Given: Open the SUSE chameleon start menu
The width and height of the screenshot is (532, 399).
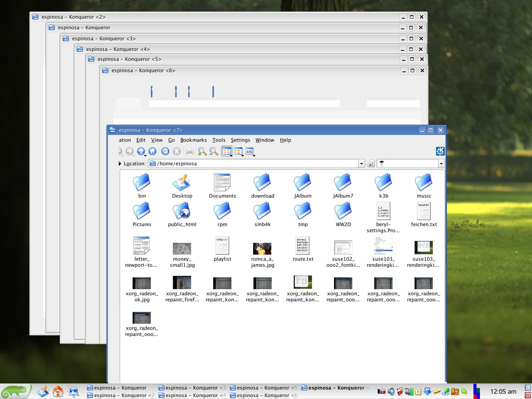Looking at the screenshot, I should (16, 391).
